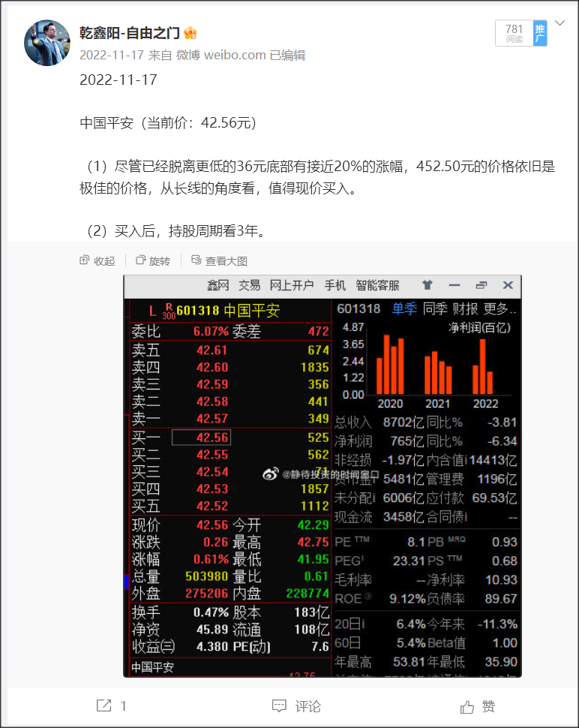Click the shirt skin icon in stock window

(x=427, y=285)
